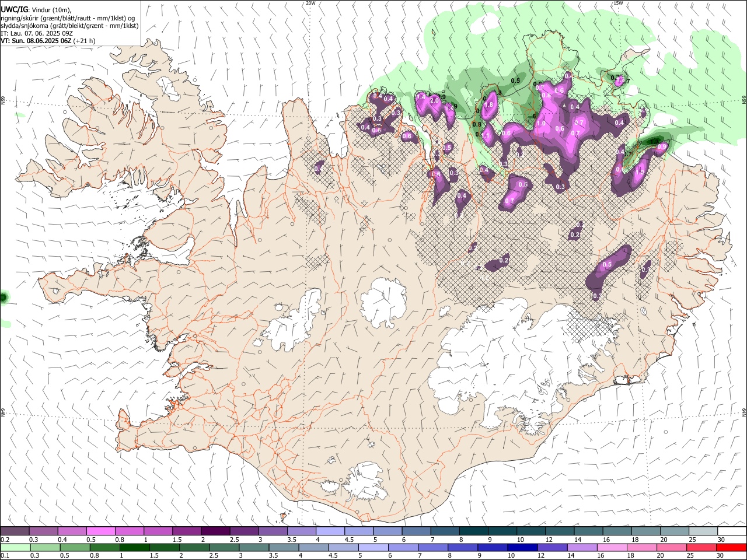
Task: Click the '15W' longitude label
Action: tap(619, 3)
